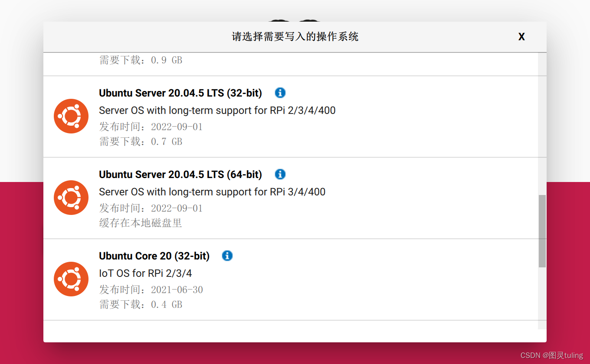This screenshot has width=590, height=364.
Task: Click '需要下载：0.7 GB' download size
Action: (141, 142)
